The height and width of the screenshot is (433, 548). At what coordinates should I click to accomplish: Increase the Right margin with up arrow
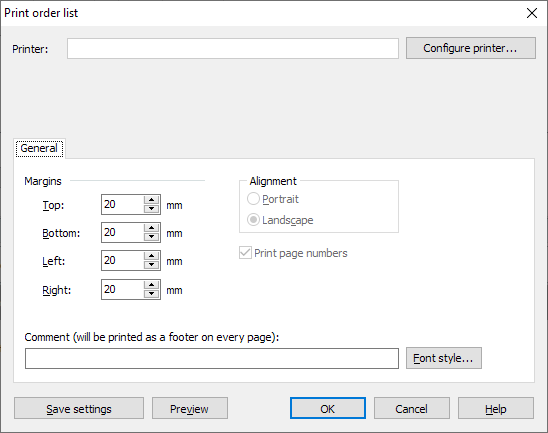point(151,285)
